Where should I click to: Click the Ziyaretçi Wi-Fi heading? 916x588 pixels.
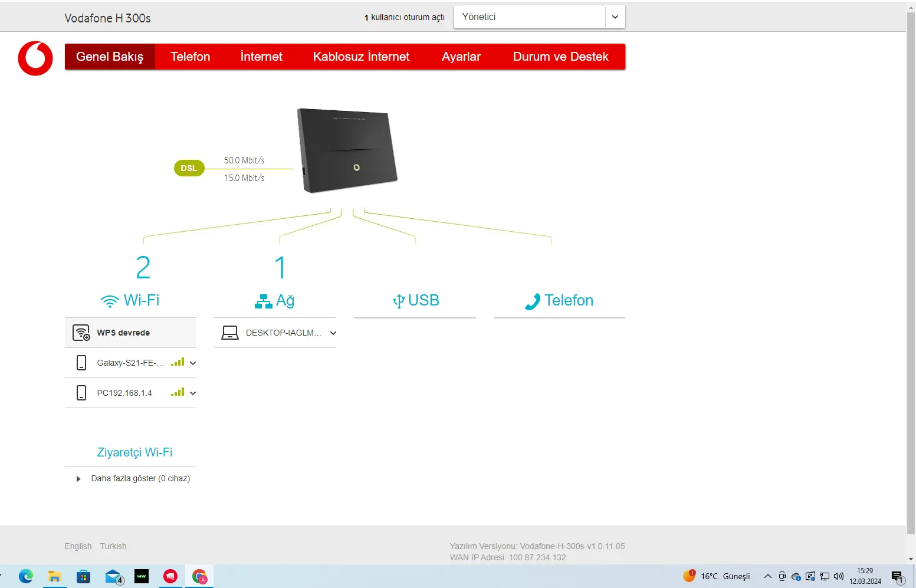point(134,452)
